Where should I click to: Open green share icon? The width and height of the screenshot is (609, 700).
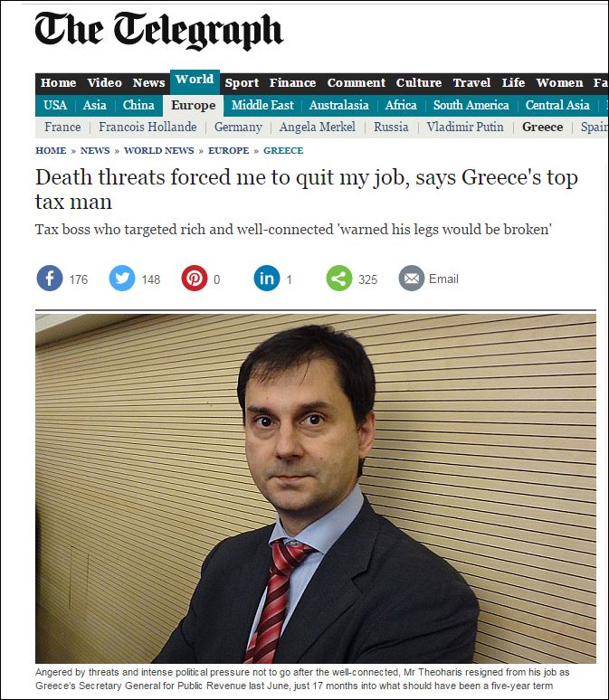[x=339, y=279]
